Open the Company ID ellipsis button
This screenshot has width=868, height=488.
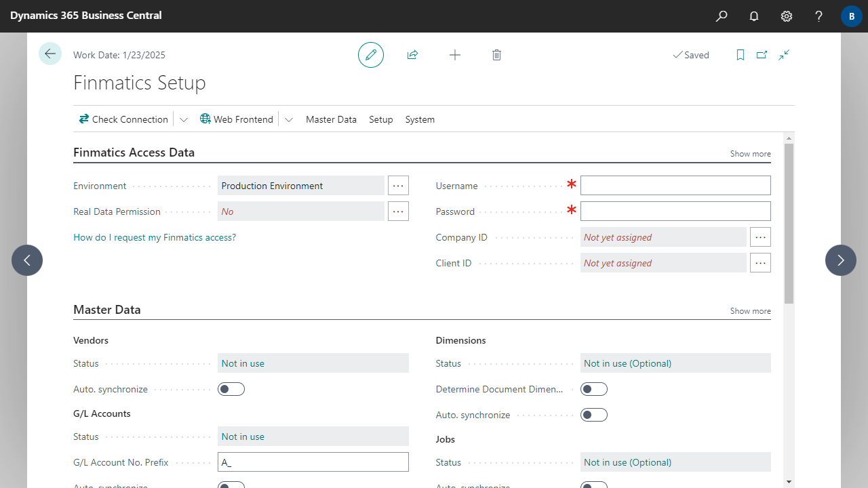760,237
